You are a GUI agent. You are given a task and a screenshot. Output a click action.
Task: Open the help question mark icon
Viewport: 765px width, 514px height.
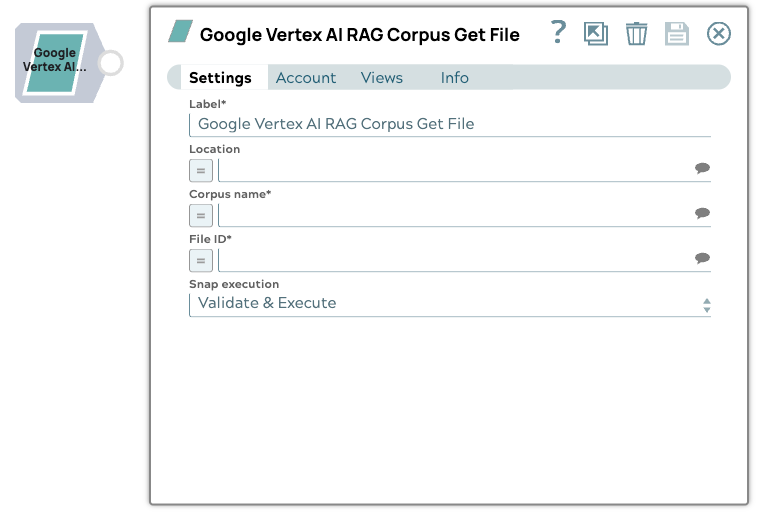pos(559,33)
